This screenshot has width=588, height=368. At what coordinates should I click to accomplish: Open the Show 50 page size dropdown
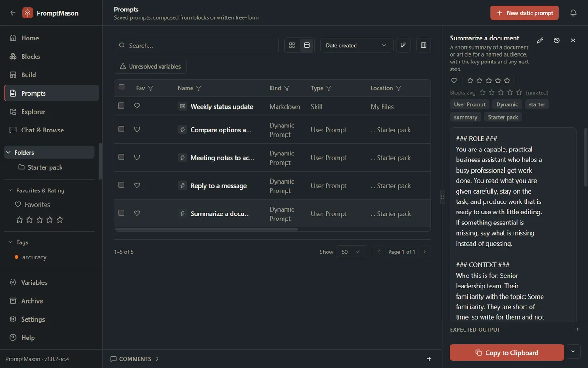[x=351, y=252]
